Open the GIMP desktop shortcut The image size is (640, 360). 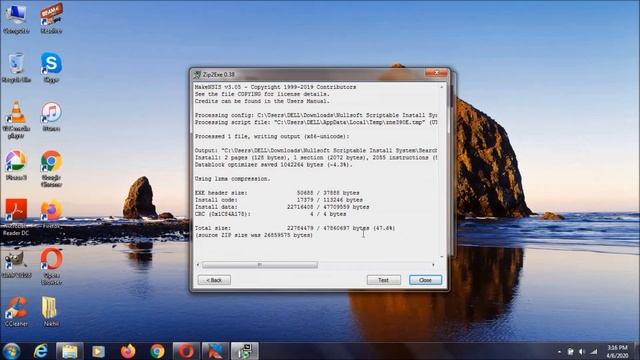[x=16, y=263]
